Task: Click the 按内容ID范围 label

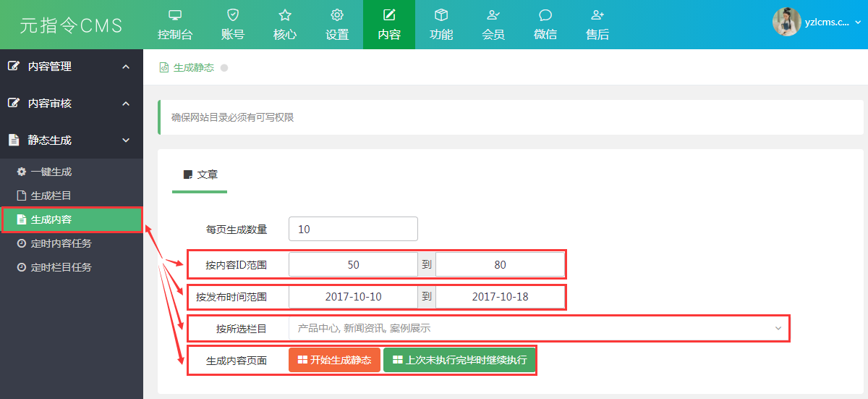Action: tap(236, 265)
